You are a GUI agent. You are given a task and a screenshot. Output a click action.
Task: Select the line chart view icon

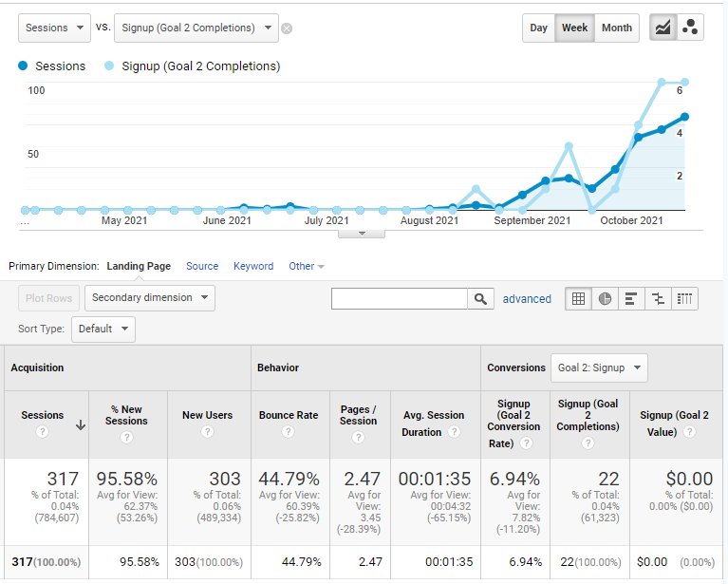tap(663, 28)
